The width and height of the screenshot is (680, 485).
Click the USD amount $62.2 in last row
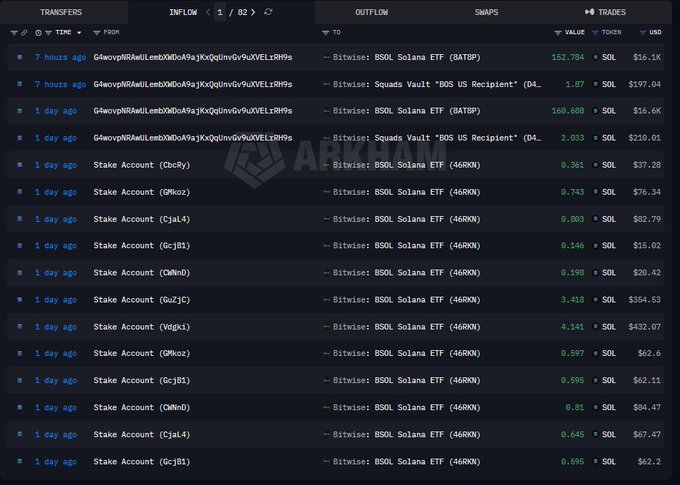click(649, 462)
